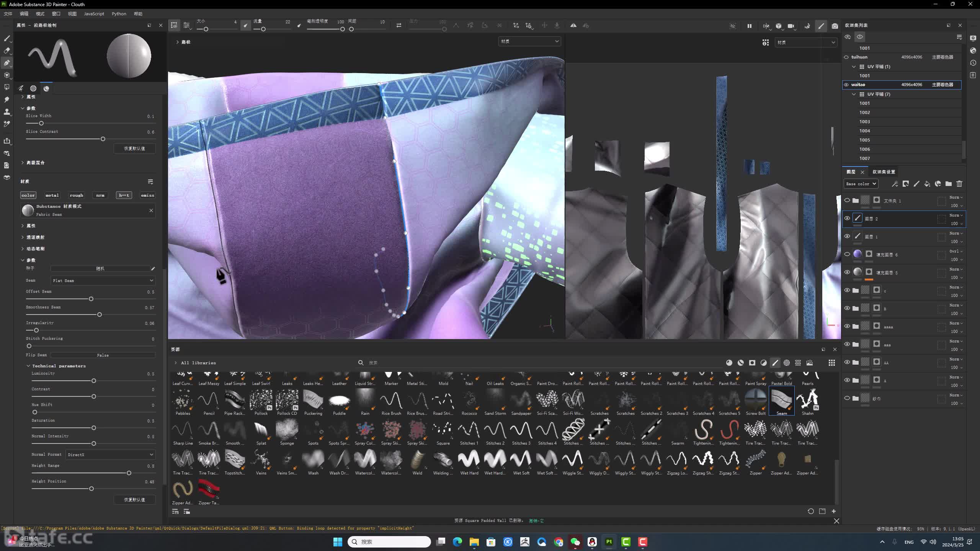The width and height of the screenshot is (980, 551).
Task: Click the camera screenshot icon in top toolbar
Action: coord(835,26)
